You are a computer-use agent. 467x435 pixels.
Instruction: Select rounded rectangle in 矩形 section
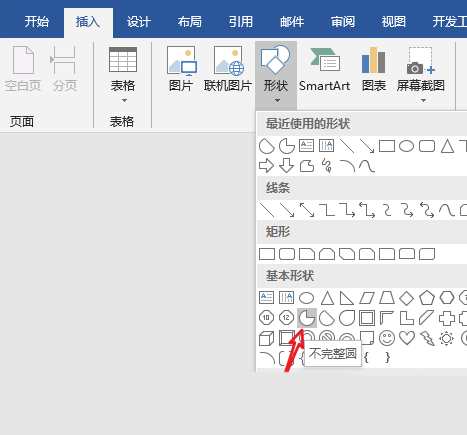coord(287,254)
